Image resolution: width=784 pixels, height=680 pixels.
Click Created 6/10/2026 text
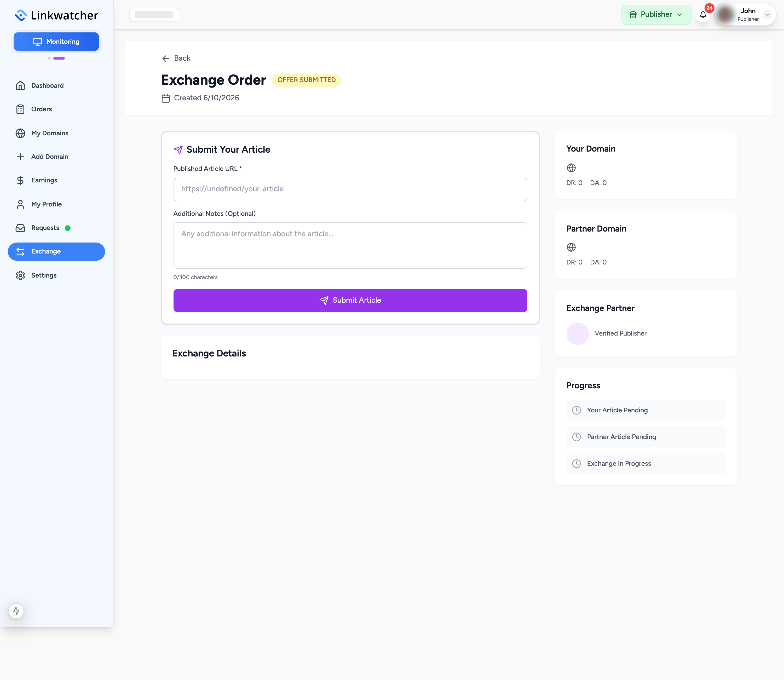(x=206, y=98)
